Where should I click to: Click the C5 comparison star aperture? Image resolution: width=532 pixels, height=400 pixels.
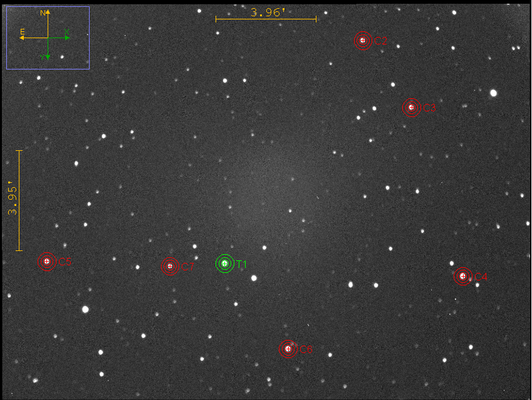click(x=46, y=262)
